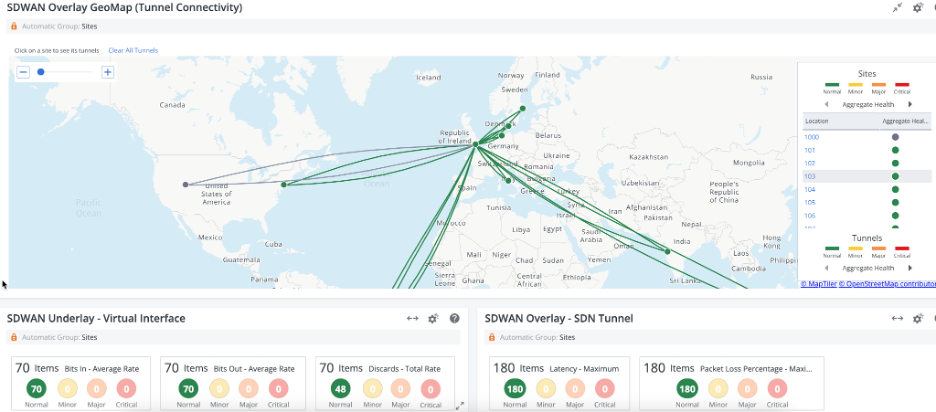Select site 1000 in the sites list
This screenshot has width=936, height=412.
tap(811, 136)
